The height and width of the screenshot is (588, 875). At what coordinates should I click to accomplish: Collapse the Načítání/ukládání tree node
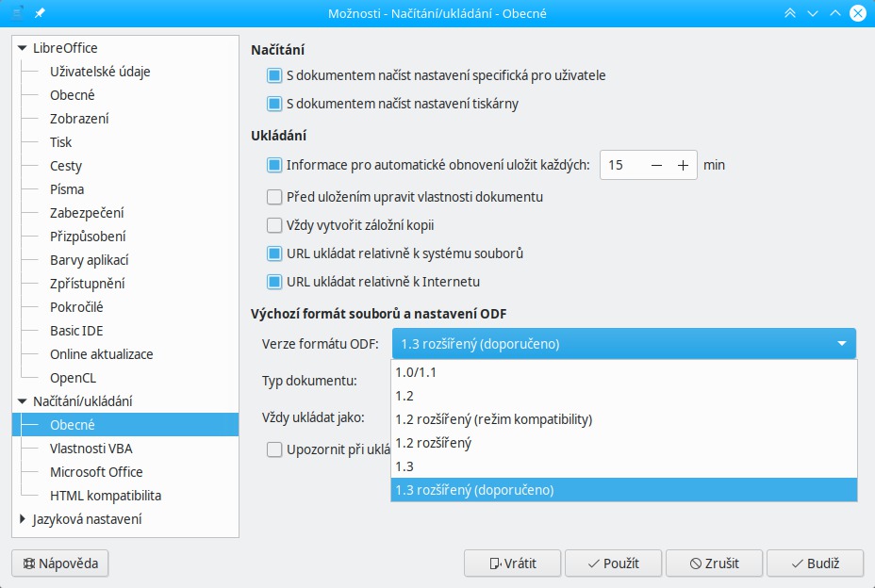pyautogui.click(x=23, y=401)
